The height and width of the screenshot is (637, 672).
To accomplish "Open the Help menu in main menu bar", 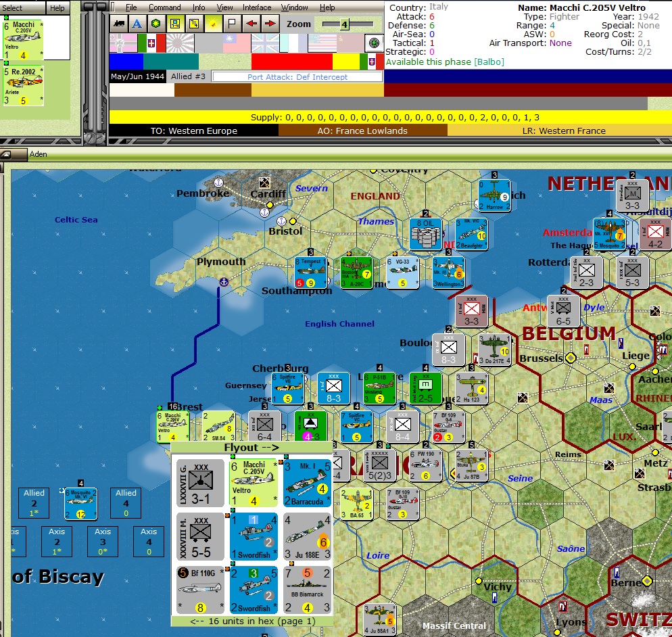I will point(327,7).
